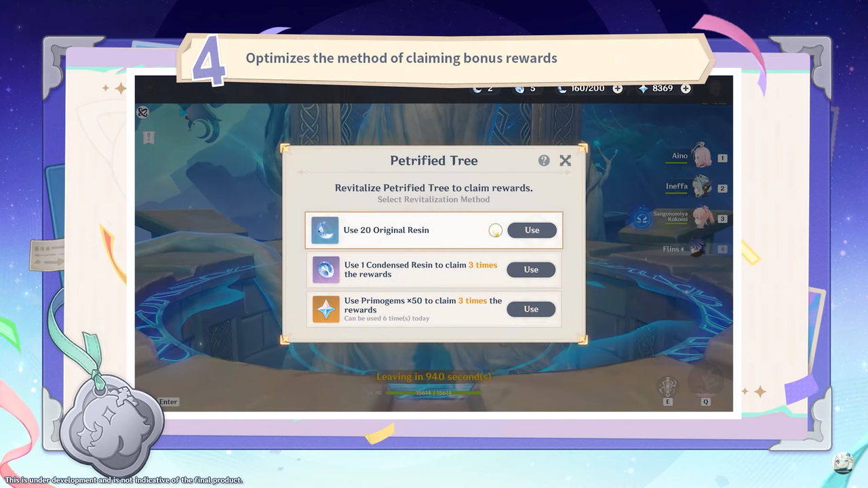
Task: Click the silver Paimon medal emblem
Action: 111,425
